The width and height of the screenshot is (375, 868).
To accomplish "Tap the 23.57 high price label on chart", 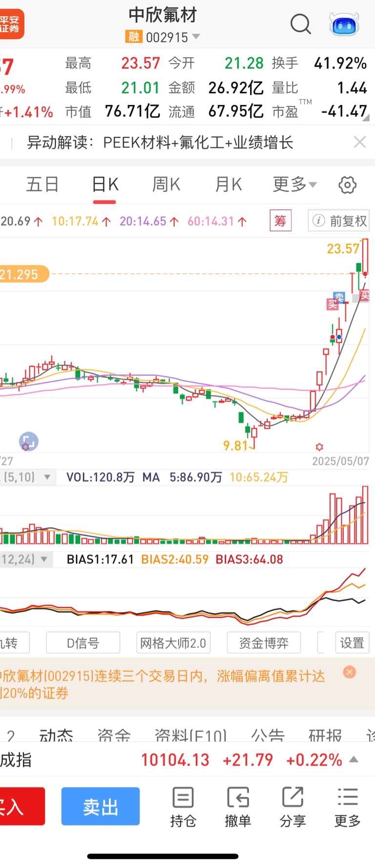I will click(343, 248).
